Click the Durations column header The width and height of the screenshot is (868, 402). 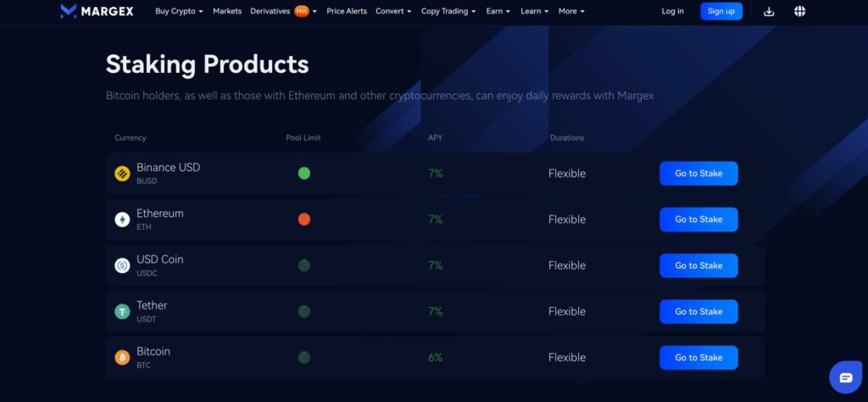click(x=567, y=138)
